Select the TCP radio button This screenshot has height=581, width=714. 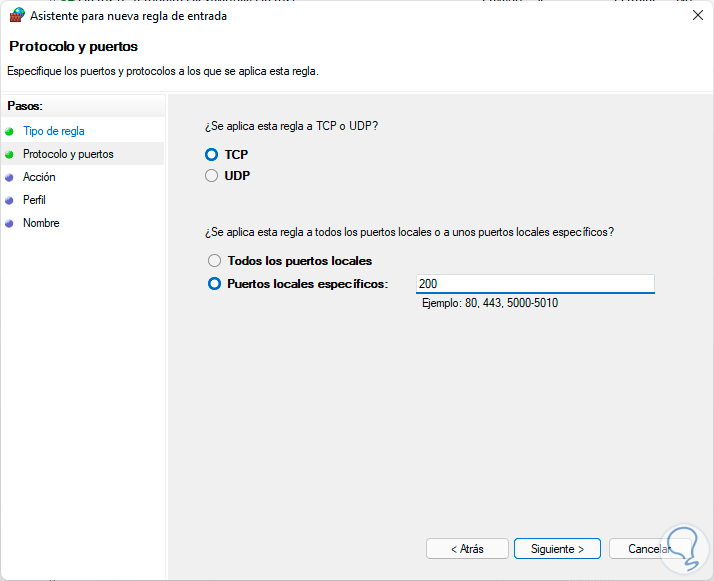click(x=211, y=155)
